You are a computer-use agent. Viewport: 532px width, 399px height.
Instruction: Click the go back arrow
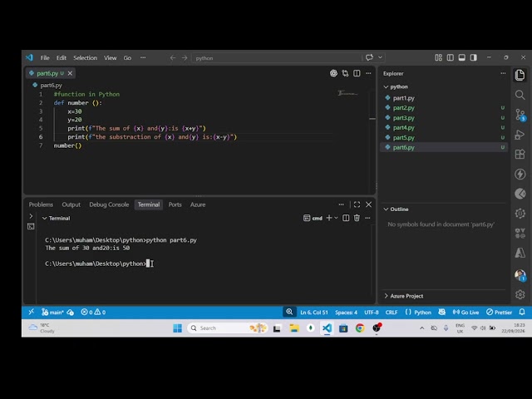173,58
